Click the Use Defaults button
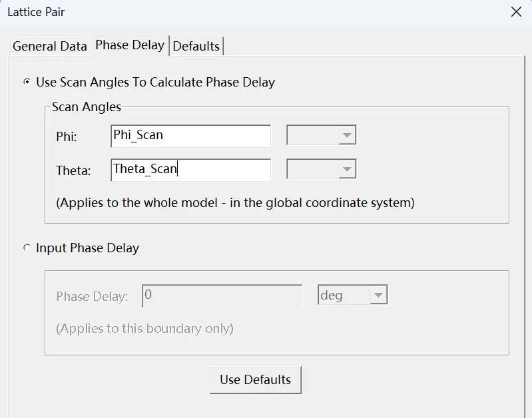The height and width of the screenshot is (418, 532). 256,380
